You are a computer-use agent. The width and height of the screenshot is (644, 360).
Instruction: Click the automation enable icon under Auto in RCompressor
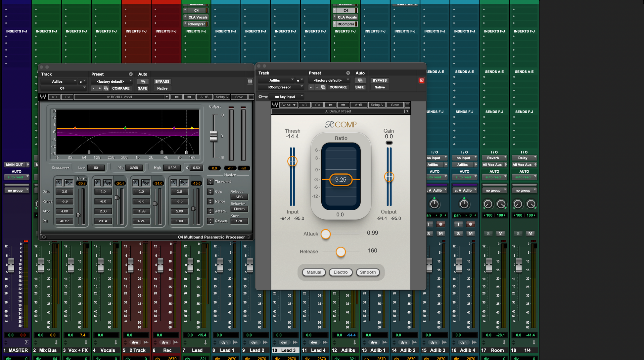360,80
